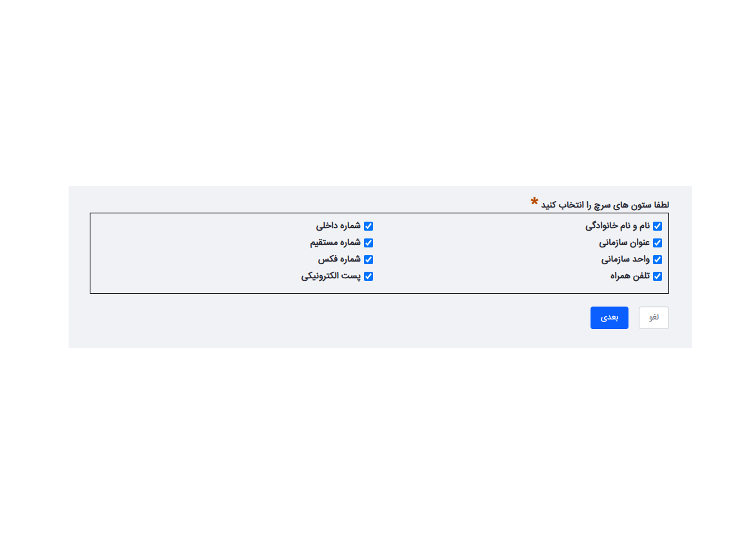The height and width of the screenshot is (534, 756).
Task: Click the 'شماره فکس' label text
Action: point(339,259)
